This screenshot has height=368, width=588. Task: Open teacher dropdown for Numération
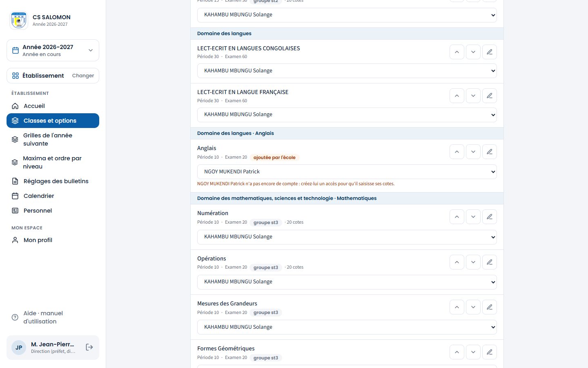click(347, 237)
